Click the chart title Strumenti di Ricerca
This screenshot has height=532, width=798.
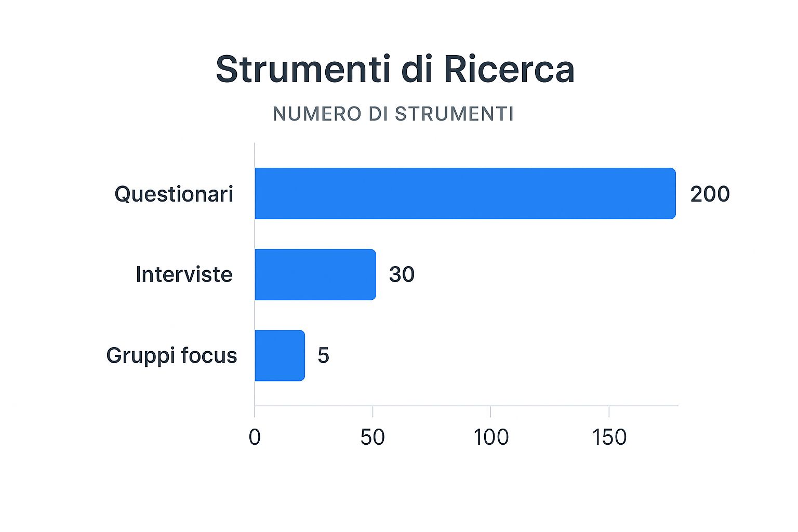tap(395, 69)
